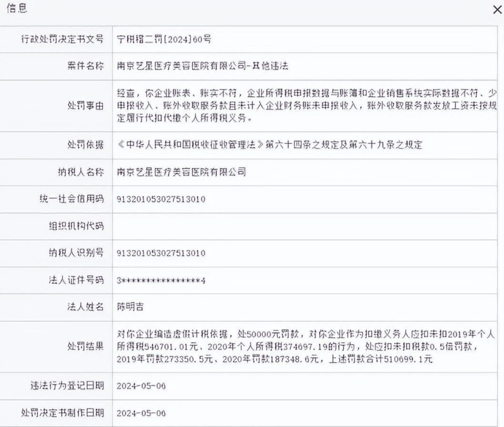This screenshot has width=504, height=427.
Task: Select legal person name 陈明吉
Action: pyautogui.click(x=130, y=306)
